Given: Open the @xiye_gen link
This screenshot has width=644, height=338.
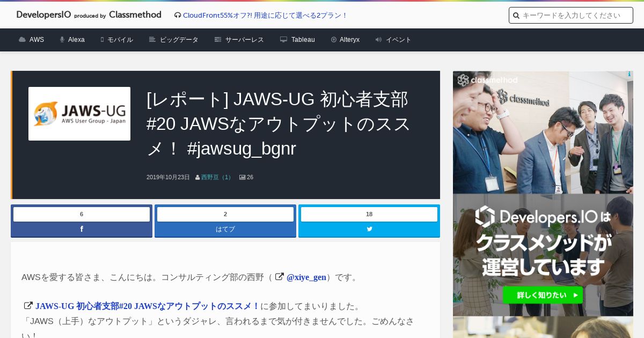Looking at the screenshot, I should click(x=306, y=277).
